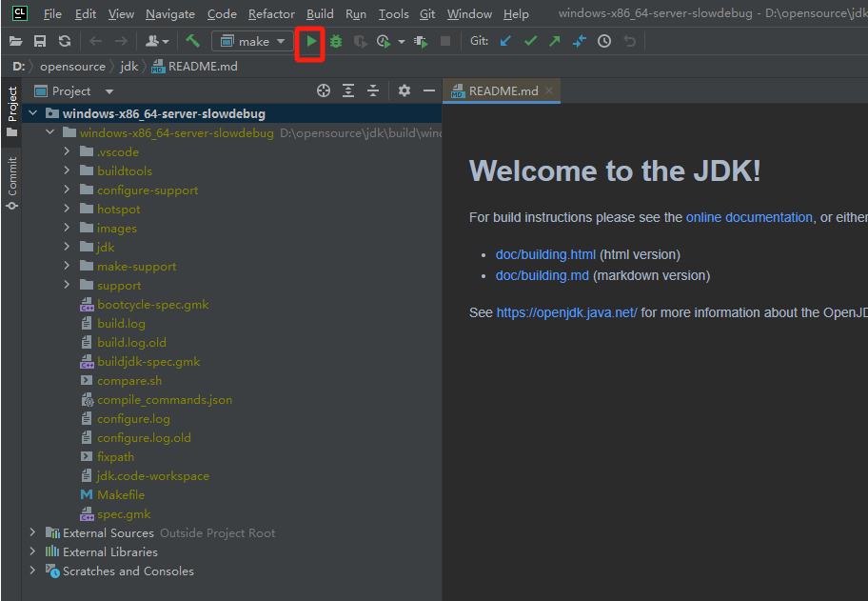868x601 pixels.
Task: Expand the External Libraries node
Action: [x=32, y=551]
